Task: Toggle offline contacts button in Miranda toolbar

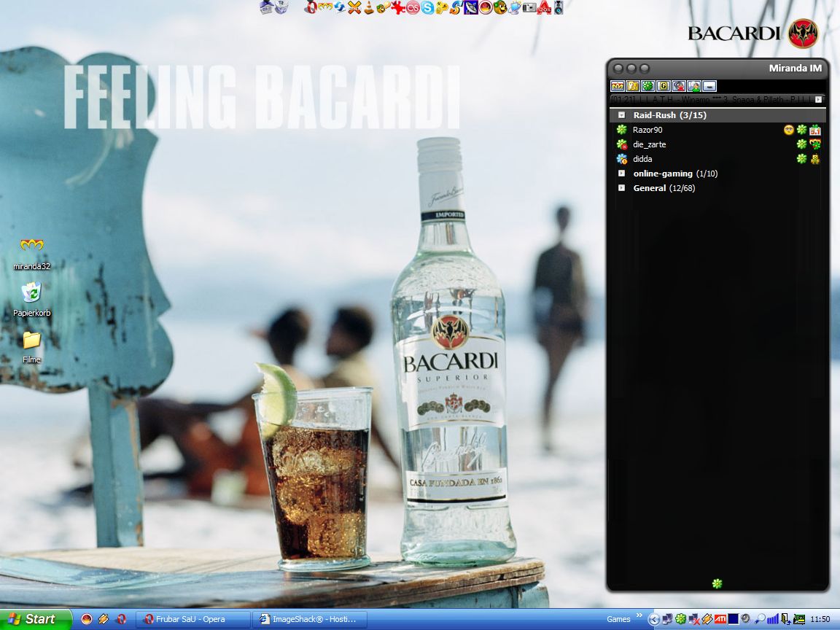Action: click(x=679, y=86)
